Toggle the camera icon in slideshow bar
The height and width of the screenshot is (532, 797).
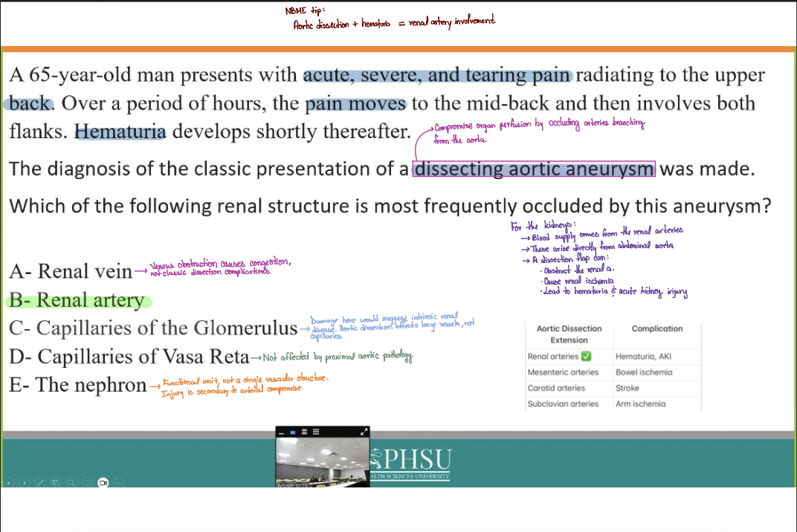coord(103,481)
